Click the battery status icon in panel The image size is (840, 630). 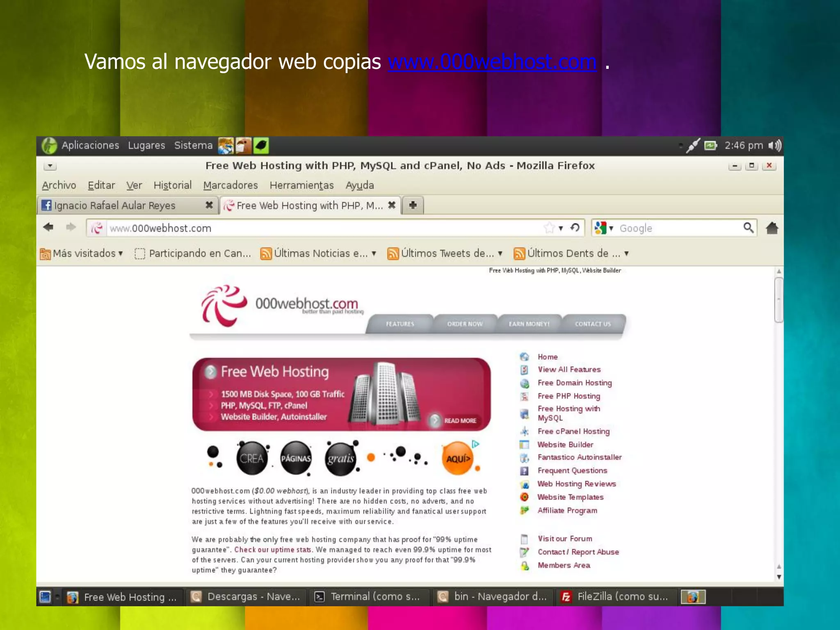[710, 146]
